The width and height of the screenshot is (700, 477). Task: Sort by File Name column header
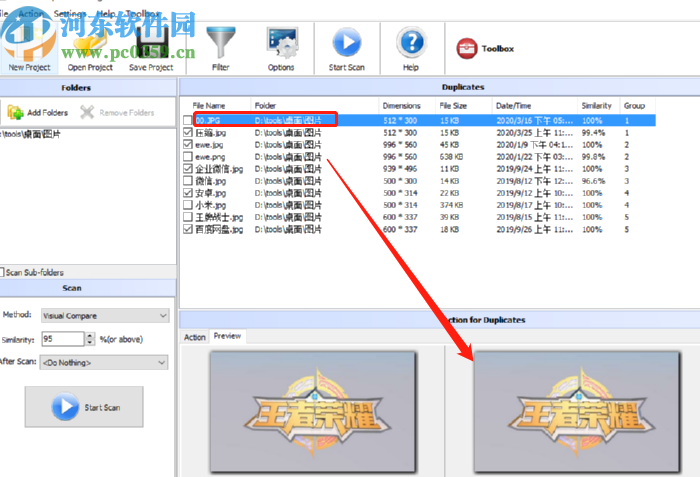208,106
